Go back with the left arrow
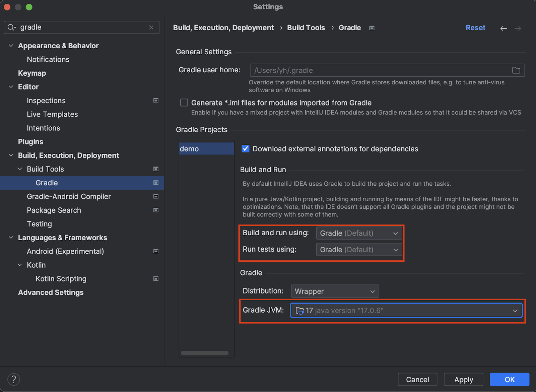536x392 pixels. coord(504,28)
